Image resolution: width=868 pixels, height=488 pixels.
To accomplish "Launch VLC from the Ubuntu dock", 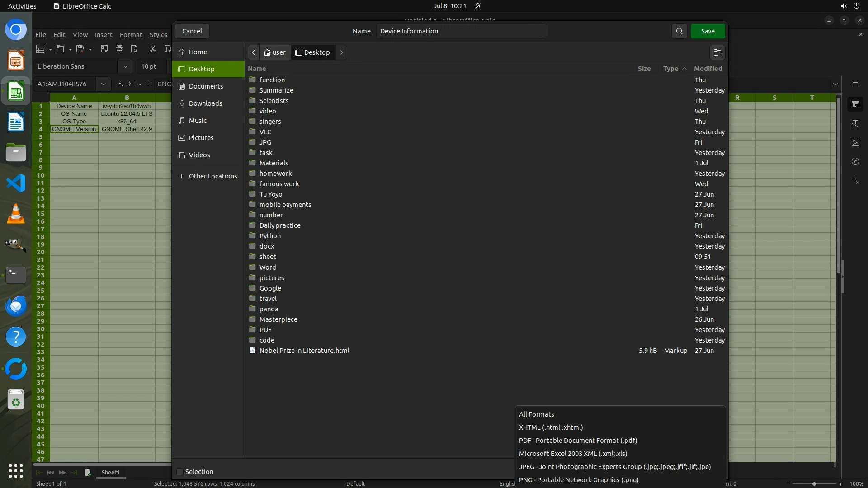I will pos(16,214).
